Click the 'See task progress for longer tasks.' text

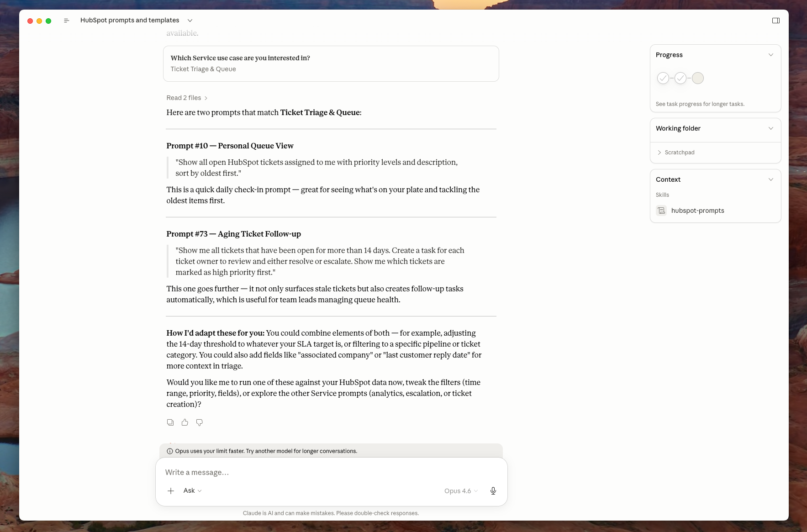[700, 104]
